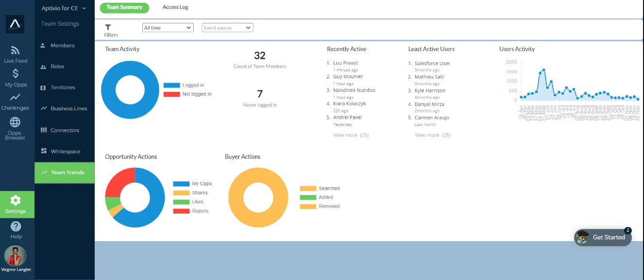Click the Connectors icon
644x280 pixels.
pos(44,130)
